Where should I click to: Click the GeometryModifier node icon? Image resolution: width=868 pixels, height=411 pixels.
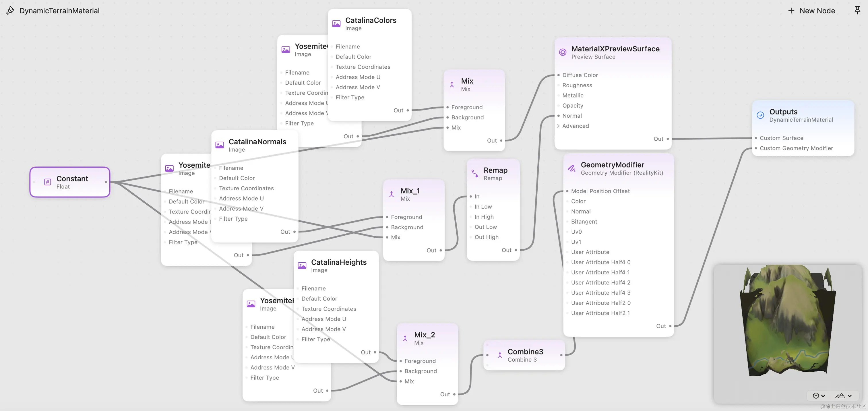point(572,168)
